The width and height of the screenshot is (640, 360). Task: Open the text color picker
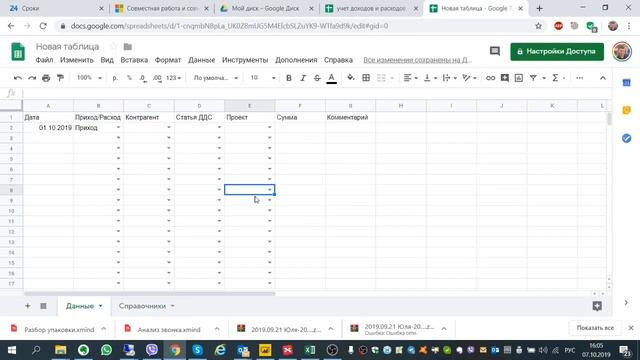(x=331, y=78)
